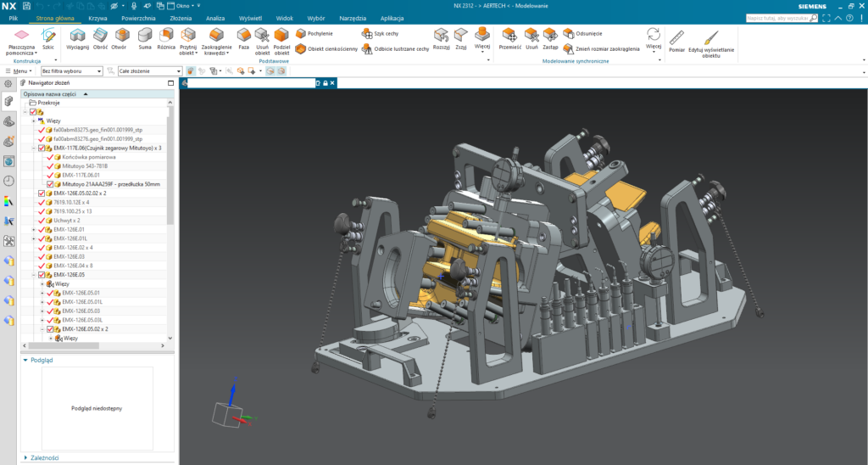The width and height of the screenshot is (868, 465).
Task: Click the Podziel obiekt tool
Action: pyautogui.click(x=281, y=42)
